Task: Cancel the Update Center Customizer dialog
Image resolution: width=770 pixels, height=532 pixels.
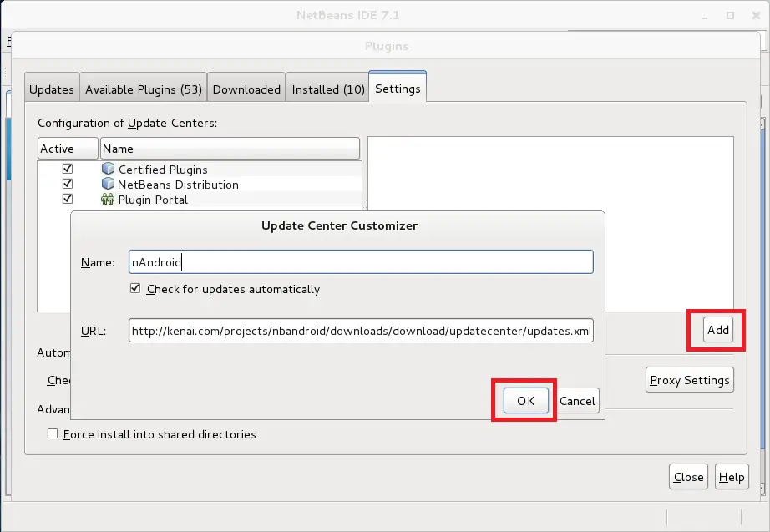Action: (578, 401)
